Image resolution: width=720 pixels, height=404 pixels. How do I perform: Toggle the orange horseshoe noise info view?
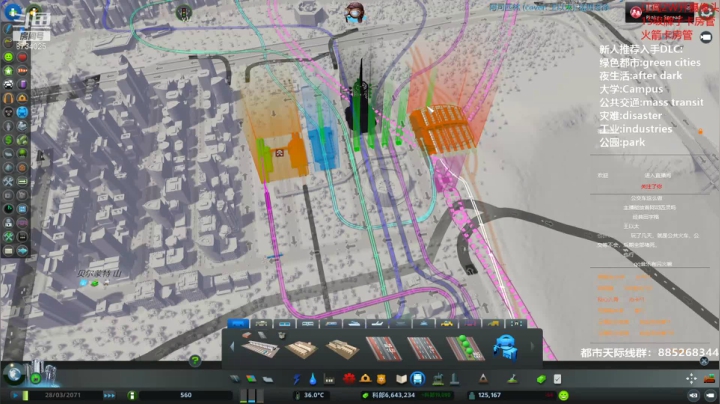9,98
